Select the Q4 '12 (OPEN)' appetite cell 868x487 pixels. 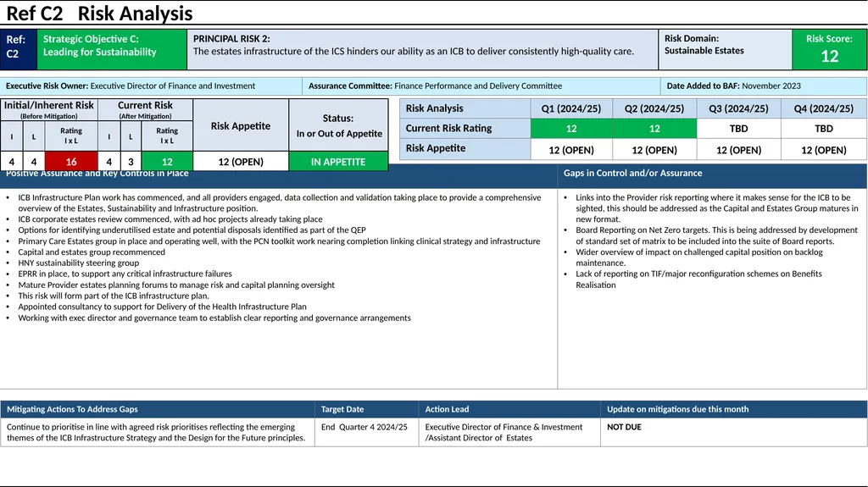[x=824, y=149]
